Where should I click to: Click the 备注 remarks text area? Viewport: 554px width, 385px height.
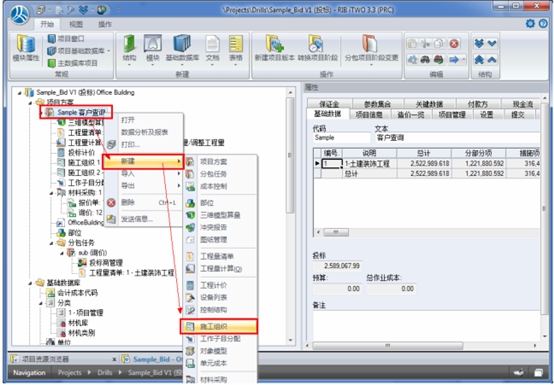[x=426, y=326]
